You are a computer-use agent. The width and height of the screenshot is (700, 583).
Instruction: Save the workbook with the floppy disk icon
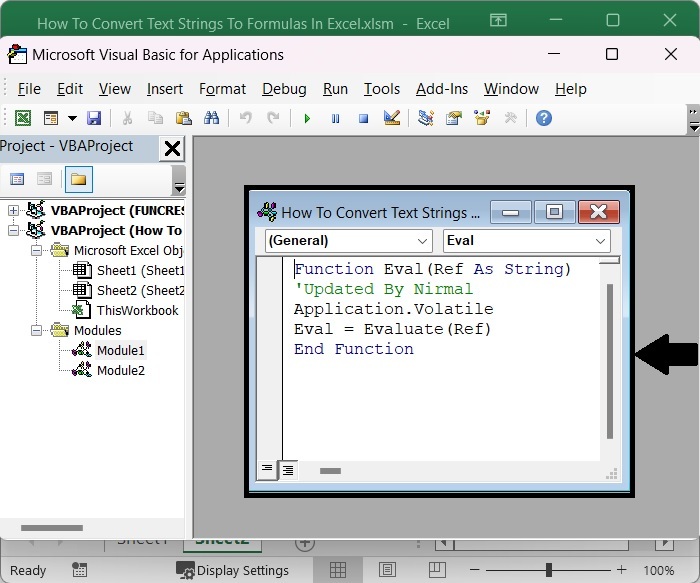coord(94,118)
